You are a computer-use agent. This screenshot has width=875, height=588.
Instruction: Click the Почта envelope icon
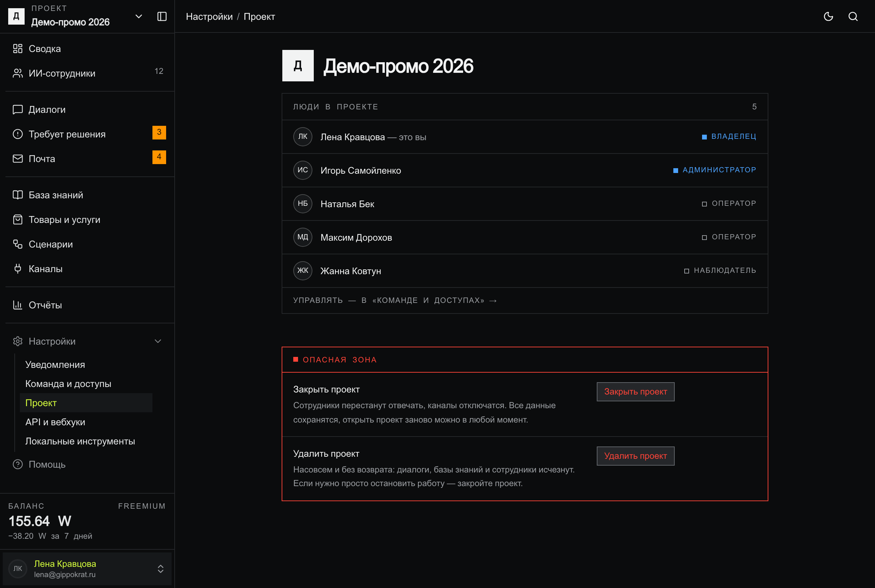point(18,159)
